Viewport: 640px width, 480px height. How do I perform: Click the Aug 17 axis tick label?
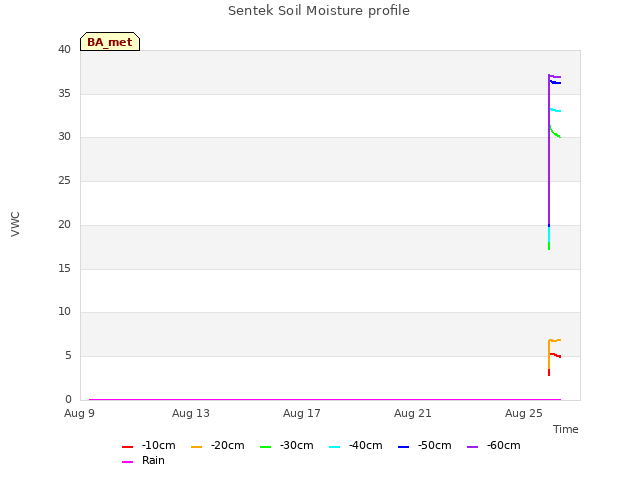click(302, 413)
